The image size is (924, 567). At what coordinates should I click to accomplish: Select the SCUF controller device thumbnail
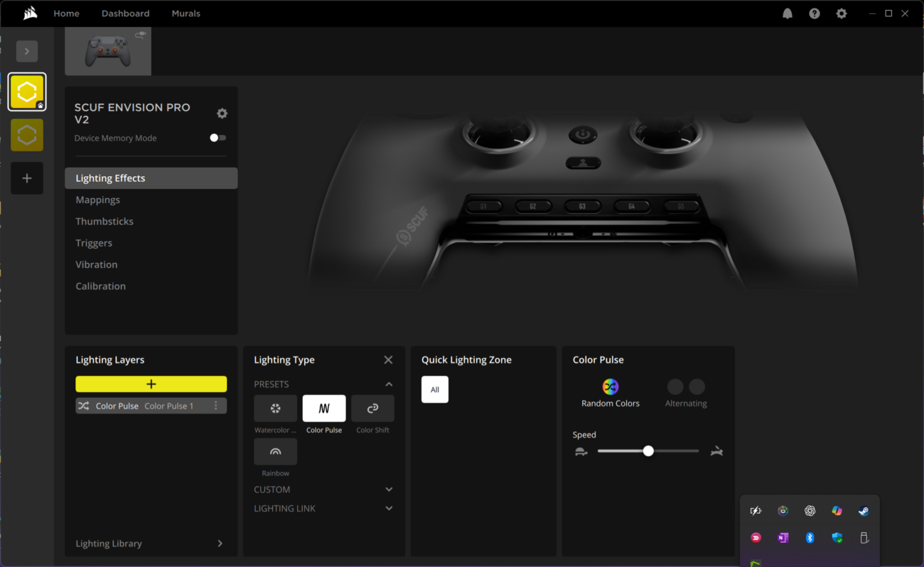tap(108, 51)
